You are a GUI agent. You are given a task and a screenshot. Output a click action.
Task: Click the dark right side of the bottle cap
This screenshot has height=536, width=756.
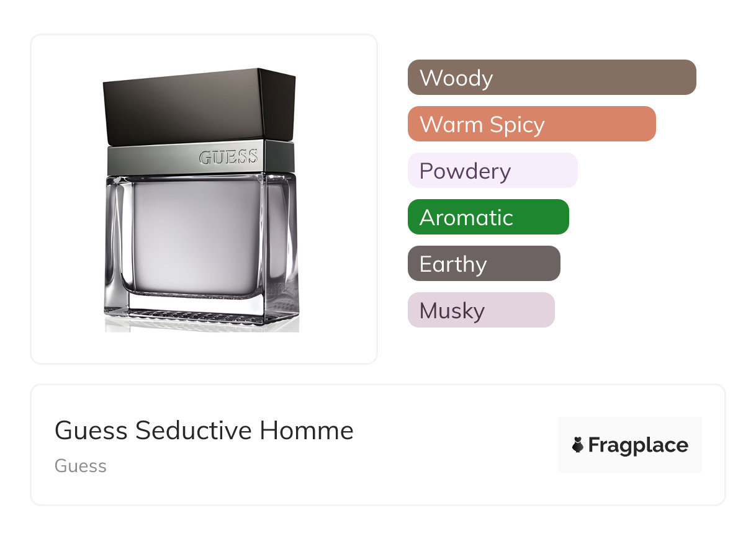click(279, 105)
